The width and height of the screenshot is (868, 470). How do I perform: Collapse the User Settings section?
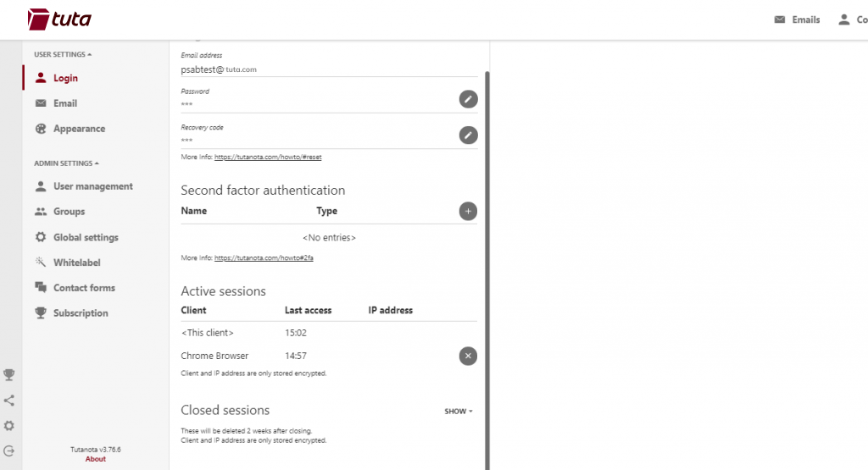tap(63, 54)
